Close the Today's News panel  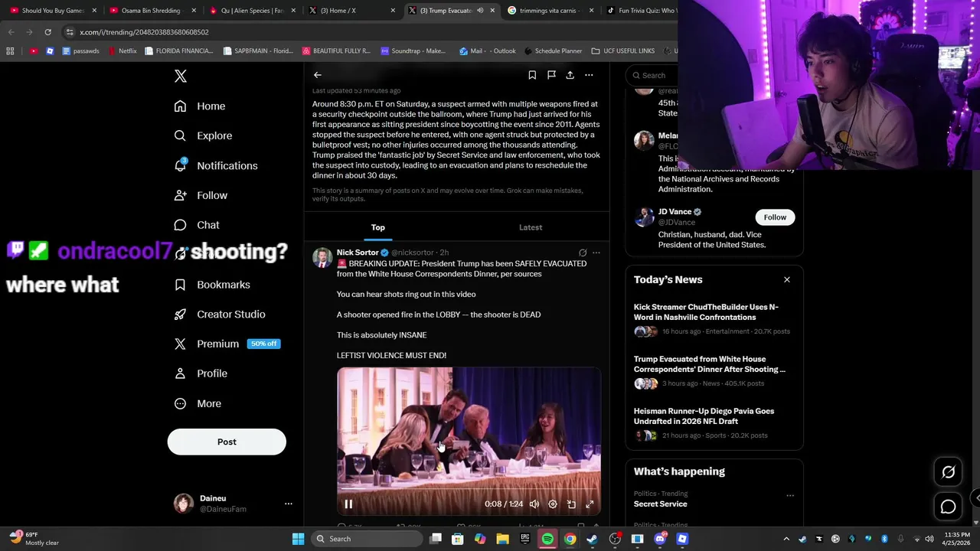[787, 279]
